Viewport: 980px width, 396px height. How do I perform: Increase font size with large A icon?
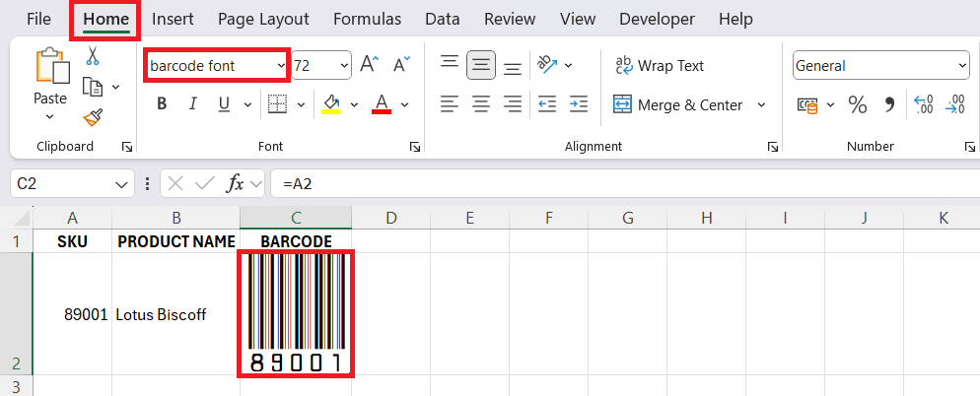(370, 65)
